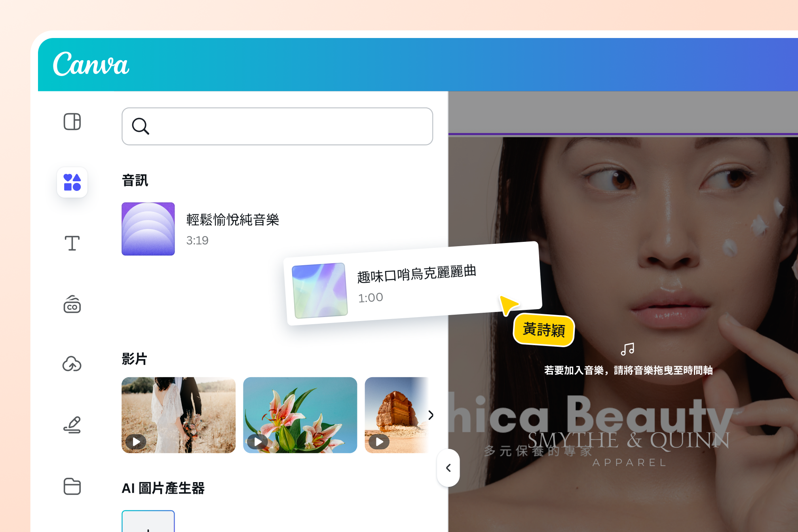Open the Text tool sidebar icon
The width and height of the screenshot is (798, 532).
point(72,243)
